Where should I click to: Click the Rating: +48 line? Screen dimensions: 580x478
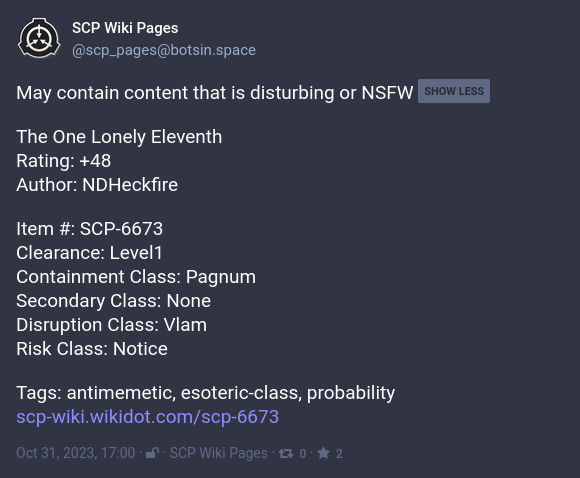coord(64,161)
